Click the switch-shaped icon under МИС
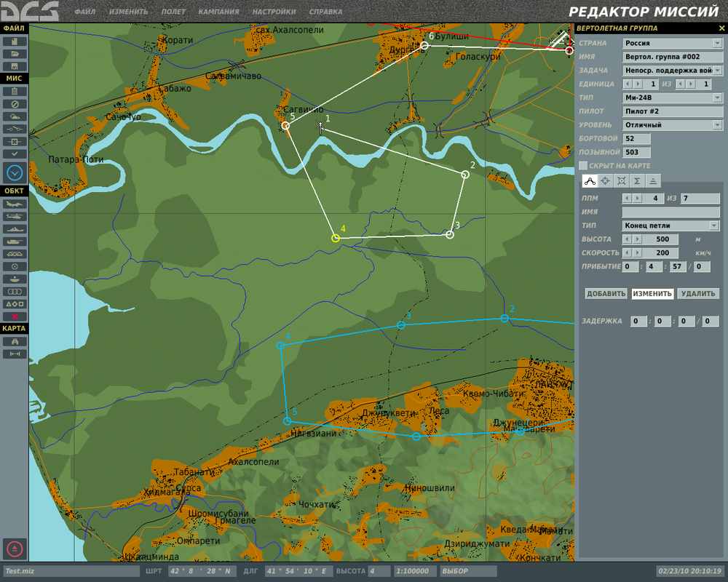Viewport: 728px width, 582px height. tap(15, 129)
